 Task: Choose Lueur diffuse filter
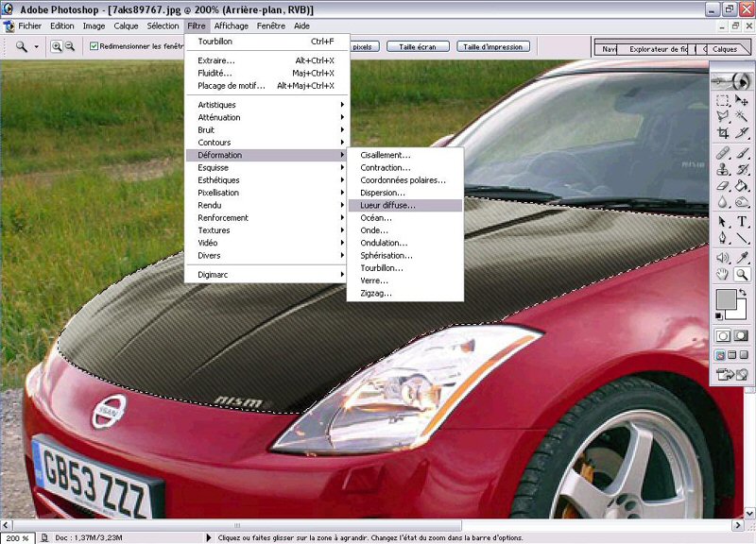tap(405, 205)
